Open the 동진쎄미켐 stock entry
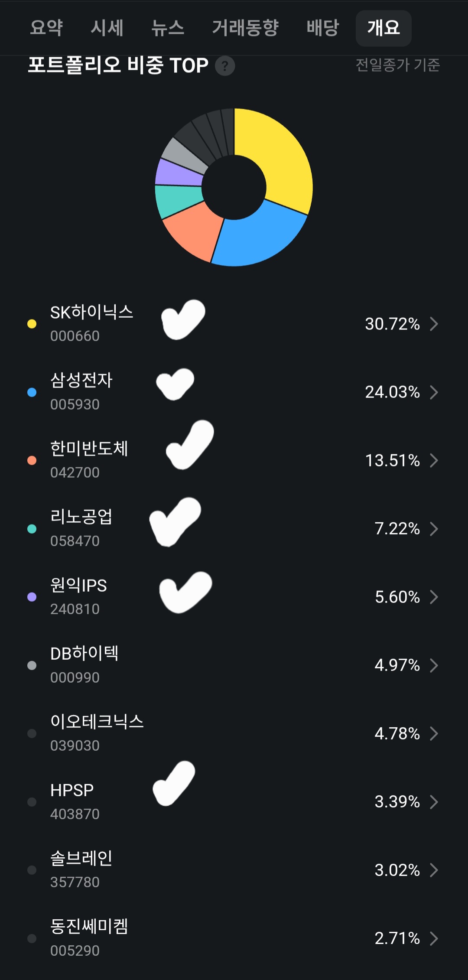 (89, 938)
